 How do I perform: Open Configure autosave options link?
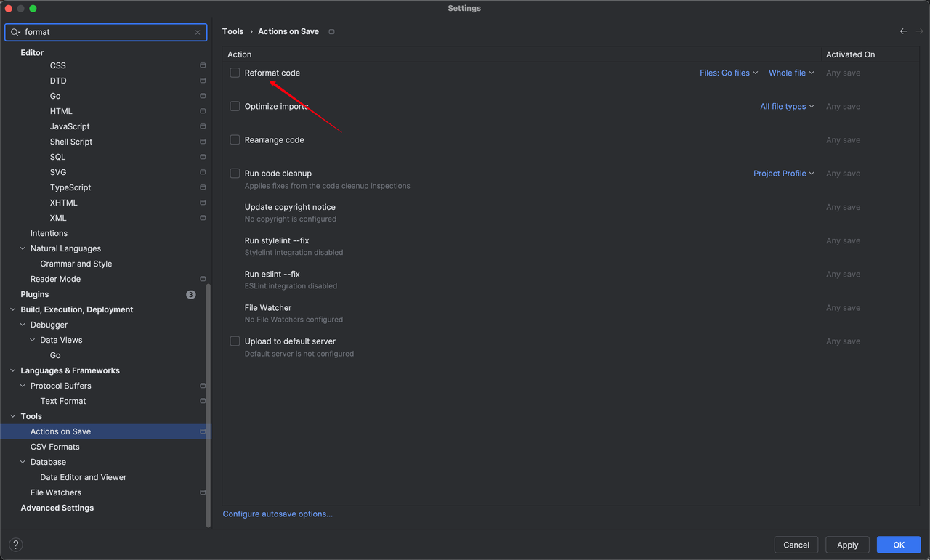278,514
